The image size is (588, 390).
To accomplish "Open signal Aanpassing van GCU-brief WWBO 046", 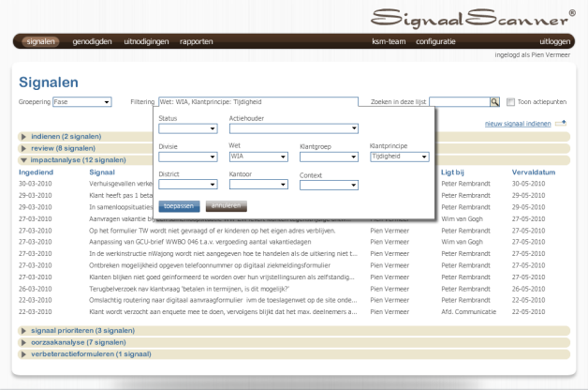I will 199,242.
